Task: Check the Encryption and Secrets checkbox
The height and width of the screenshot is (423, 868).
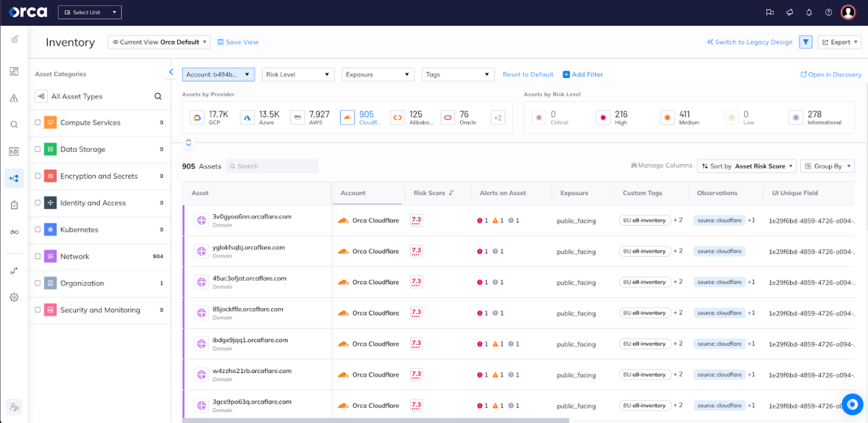Action: coord(38,176)
